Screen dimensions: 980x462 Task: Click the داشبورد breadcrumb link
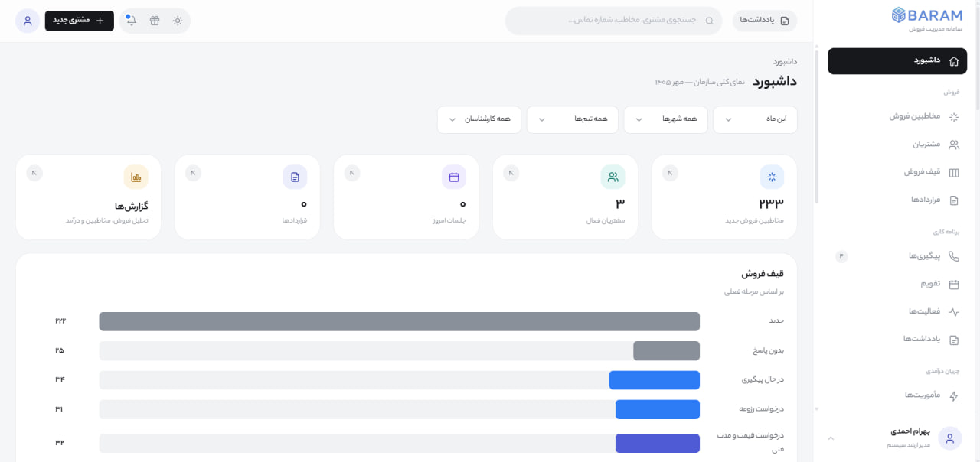(x=785, y=61)
